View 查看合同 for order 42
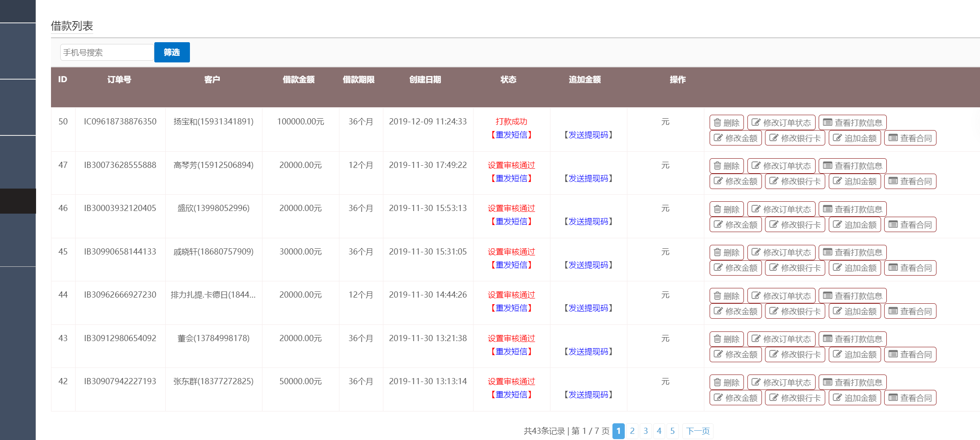980x440 pixels. (x=910, y=397)
